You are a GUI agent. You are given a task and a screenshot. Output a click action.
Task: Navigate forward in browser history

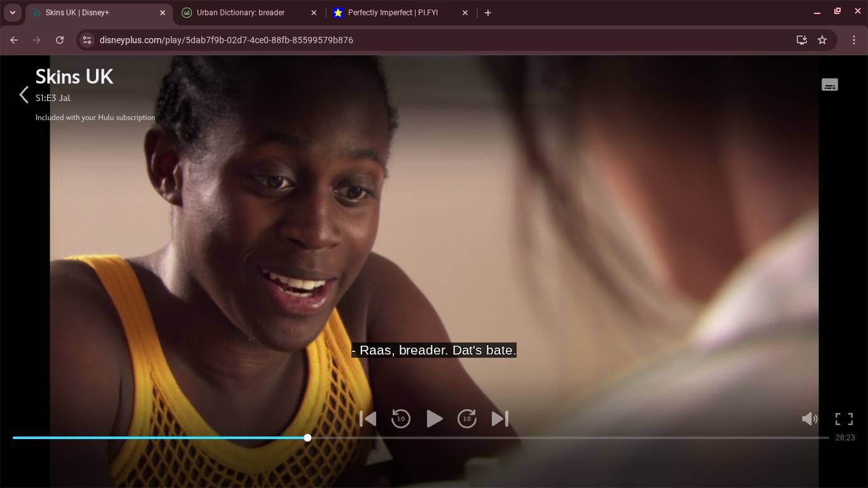(x=37, y=40)
